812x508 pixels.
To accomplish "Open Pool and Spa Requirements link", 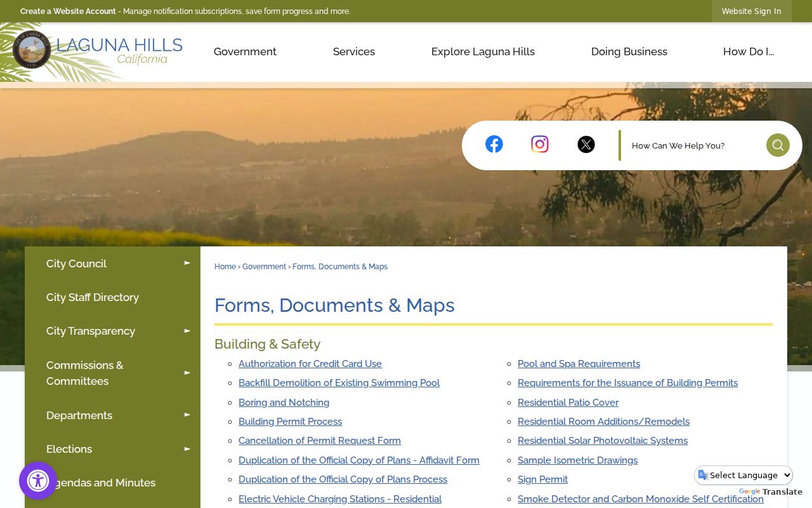I will [579, 364].
